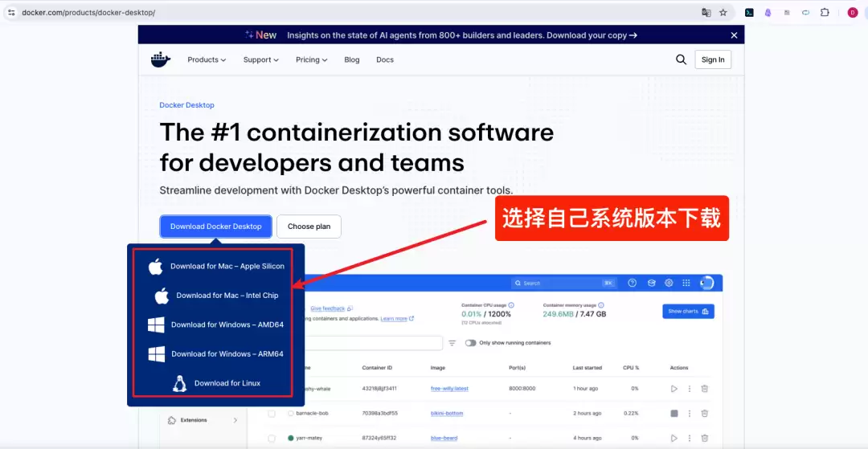Open the learning center graduation cap icon
Viewport: 868px width, 449px height.
(652, 283)
